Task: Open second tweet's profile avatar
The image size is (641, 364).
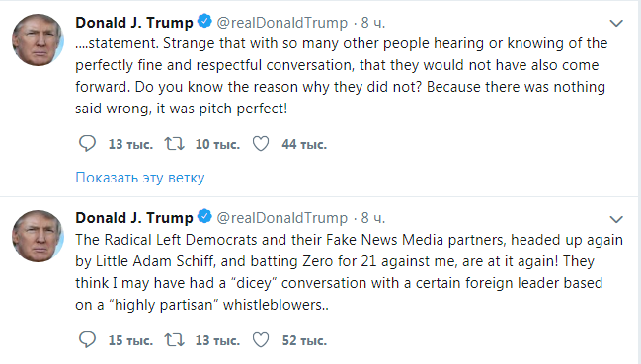Action: [x=38, y=237]
